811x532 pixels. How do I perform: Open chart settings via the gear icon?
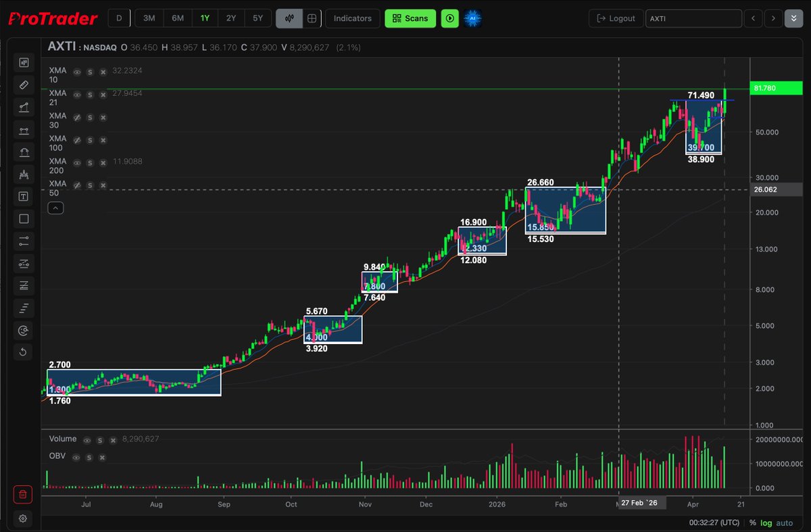tap(23, 518)
